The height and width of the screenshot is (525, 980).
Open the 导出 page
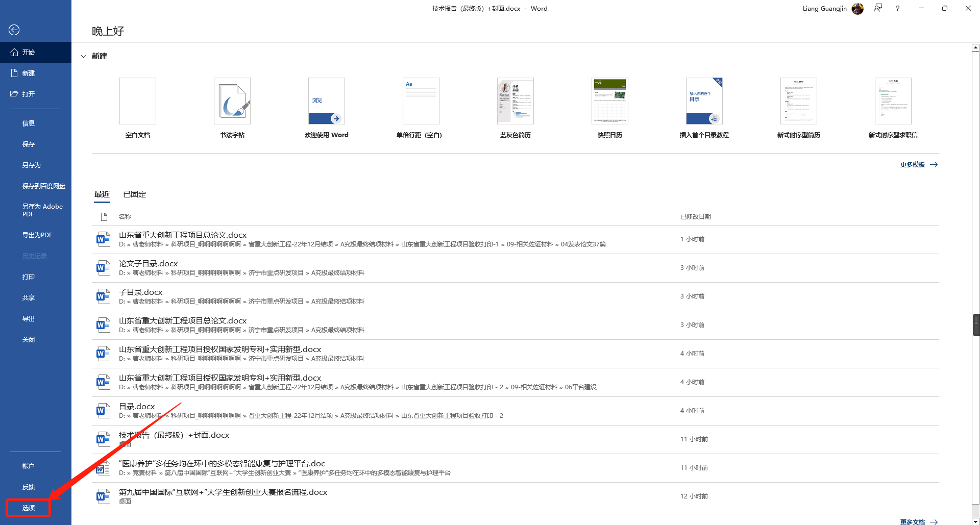(36, 318)
